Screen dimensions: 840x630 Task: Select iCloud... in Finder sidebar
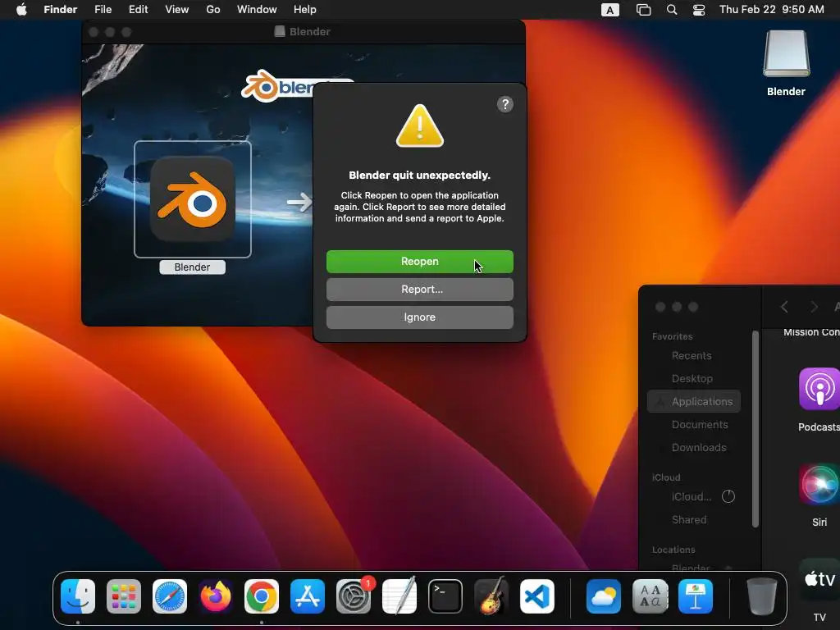pyautogui.click(x=694, y=496)
